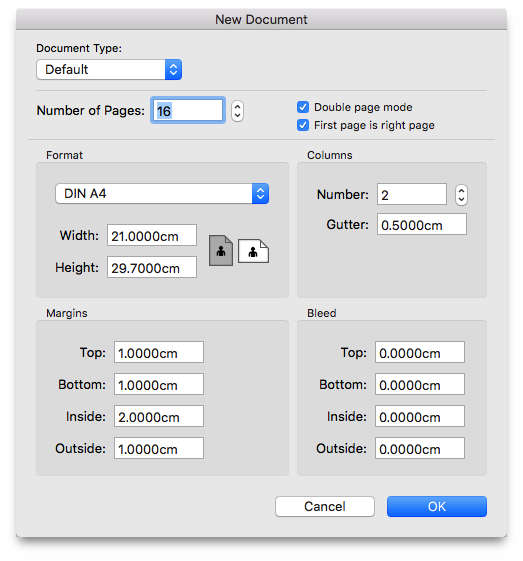The width and height of the screenshot is (523, 561).
Task: Click the Cancel button
Action: pos(325,506)
